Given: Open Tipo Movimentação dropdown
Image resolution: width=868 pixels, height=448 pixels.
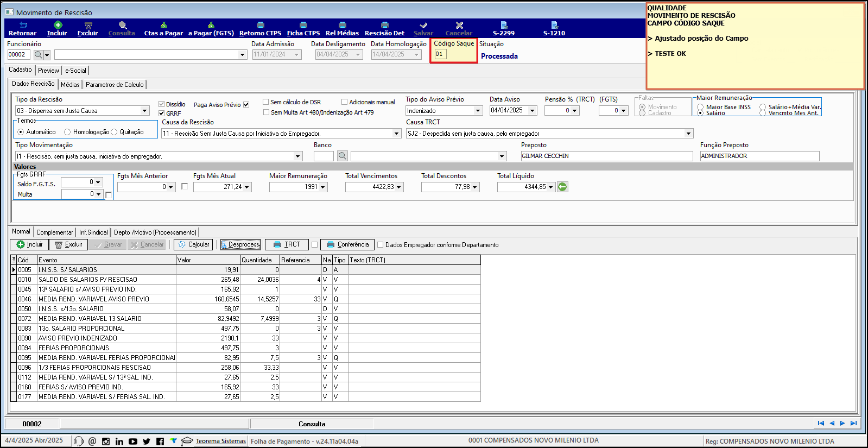Looking at the screenshot, I should click(x=298, y=156).
